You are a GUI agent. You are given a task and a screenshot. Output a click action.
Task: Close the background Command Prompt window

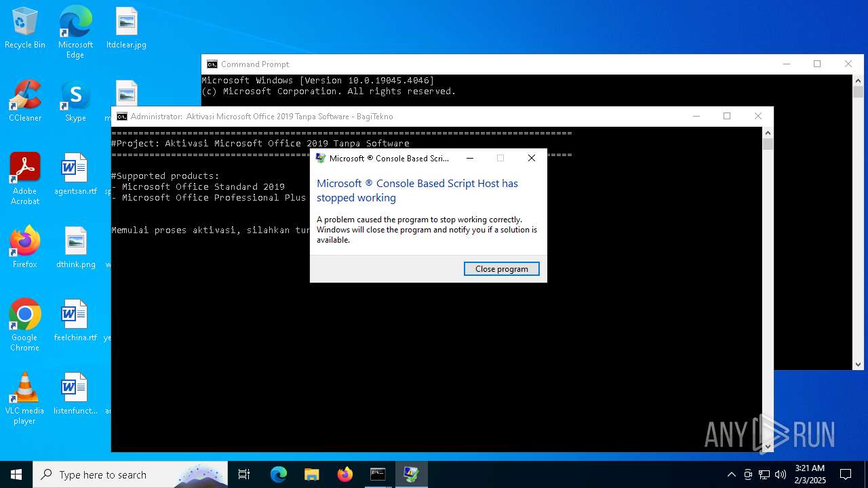848,64
